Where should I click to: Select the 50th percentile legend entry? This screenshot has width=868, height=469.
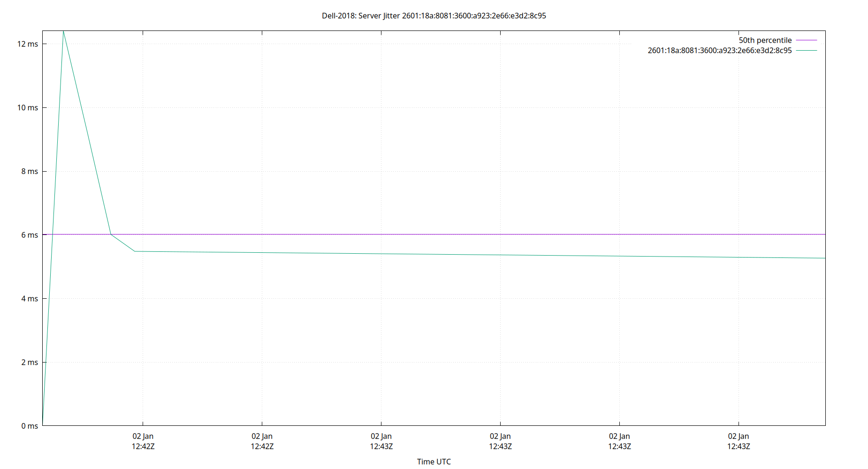click(x=765, y=40)
